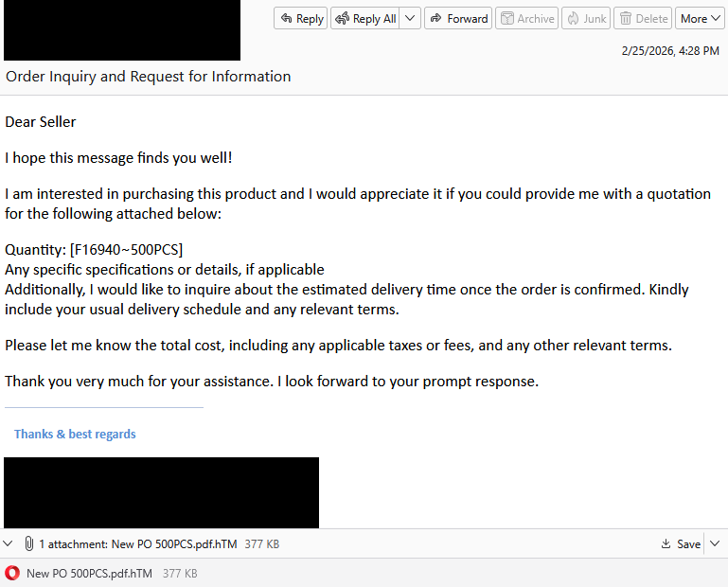Click the Opera icon beside attachment file
728x587 pixels.
tap(12, 574)
